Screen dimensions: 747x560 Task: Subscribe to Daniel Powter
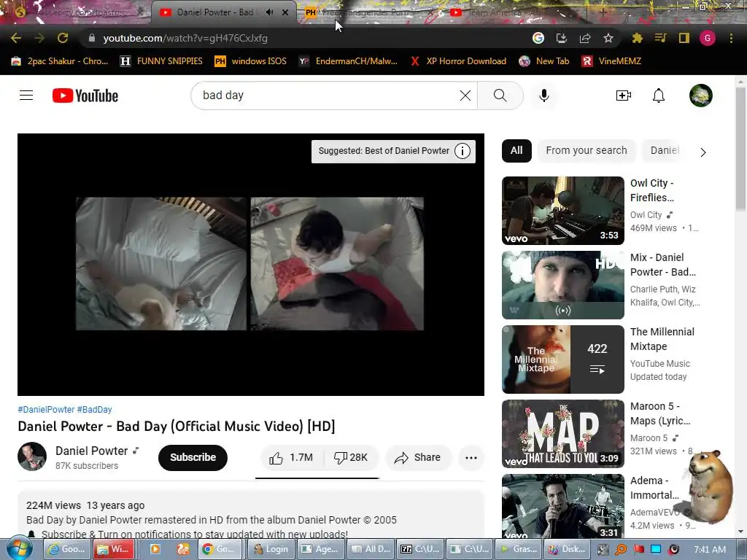pos(193,458)
